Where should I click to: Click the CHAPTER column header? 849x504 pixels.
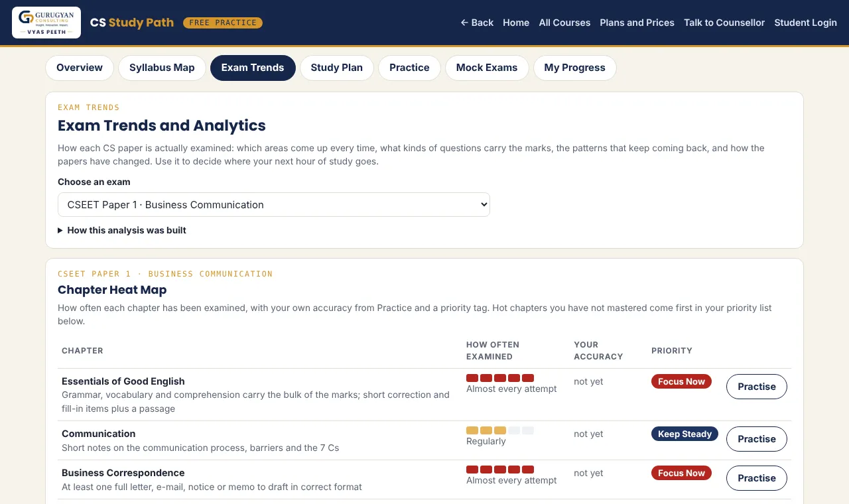tap(82, 351)
